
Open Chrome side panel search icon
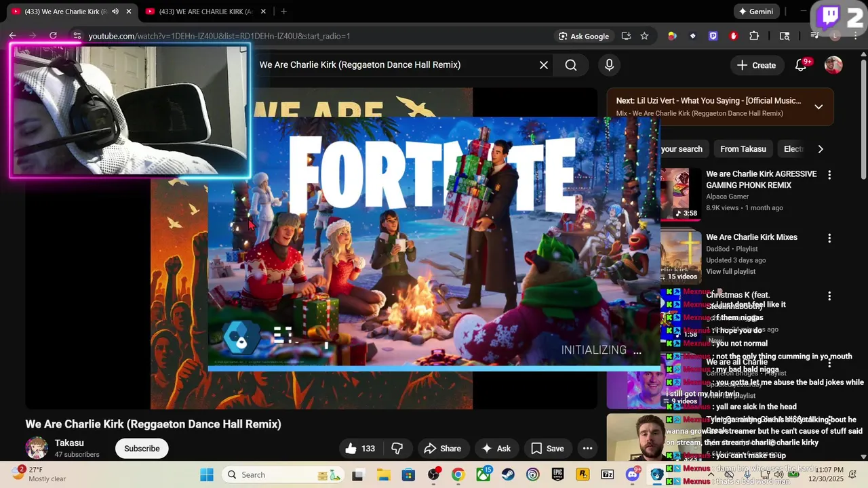click(785, 36)
